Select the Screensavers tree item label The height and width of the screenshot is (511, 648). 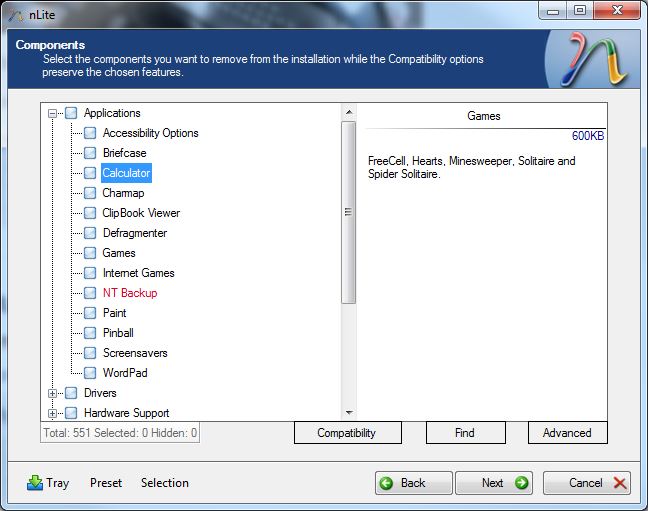coord(135,353)
